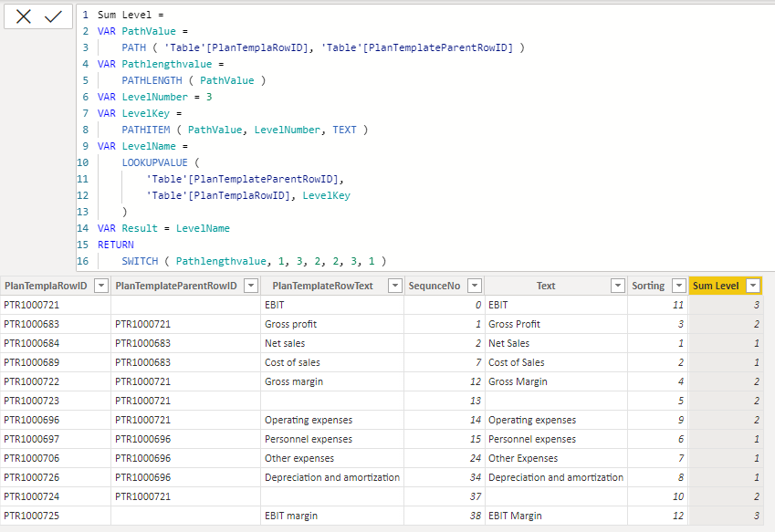Select 'Depreciation and amortization' in PlanTemplateRowText column
775x532 pixels.
332,477
